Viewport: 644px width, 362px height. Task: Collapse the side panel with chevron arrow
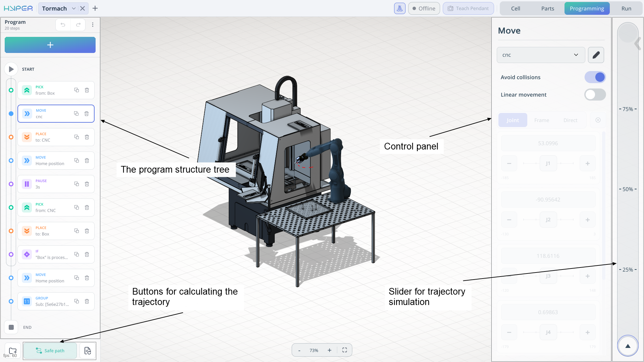(x=638, y=44)
